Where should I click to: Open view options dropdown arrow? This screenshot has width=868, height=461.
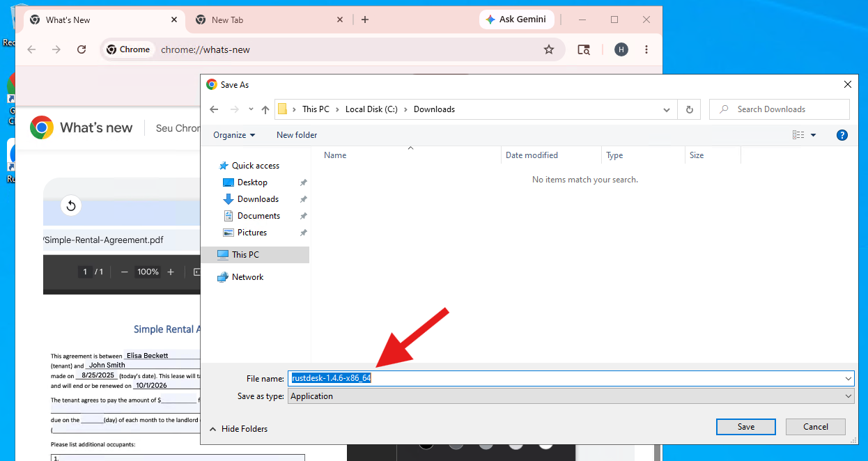click(813, 135)
